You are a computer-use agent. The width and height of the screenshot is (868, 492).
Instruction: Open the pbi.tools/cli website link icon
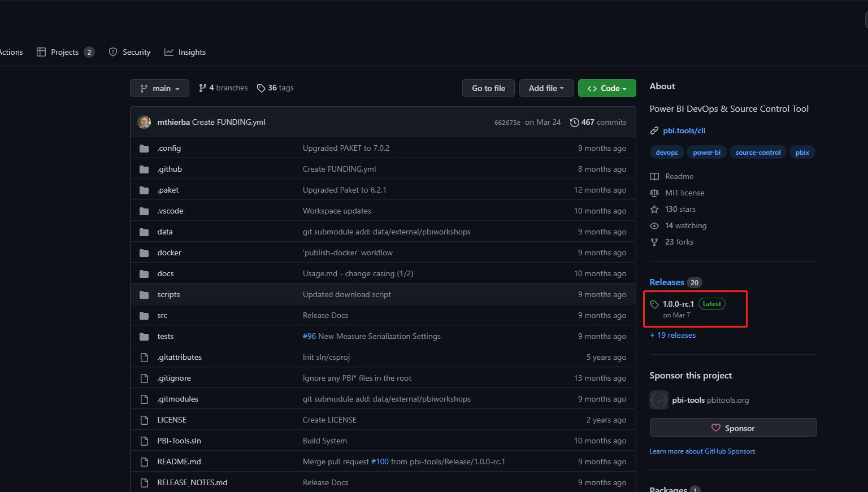pos(654,130)
